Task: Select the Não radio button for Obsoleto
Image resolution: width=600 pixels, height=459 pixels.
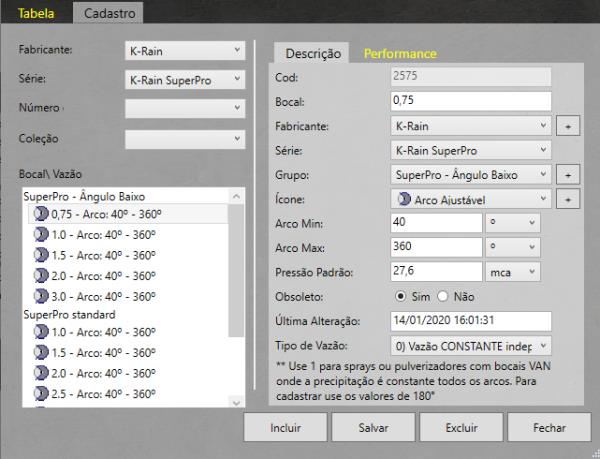Action: (x=445, y=297)
